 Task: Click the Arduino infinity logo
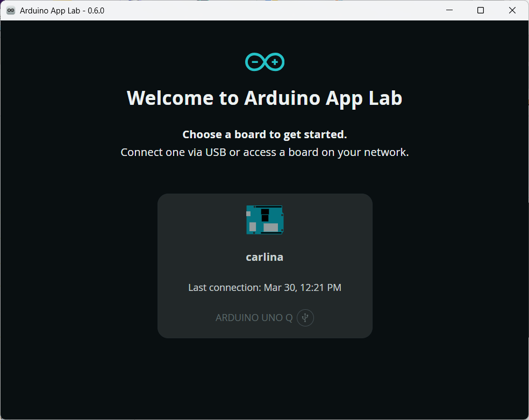[x=264, y=62]
